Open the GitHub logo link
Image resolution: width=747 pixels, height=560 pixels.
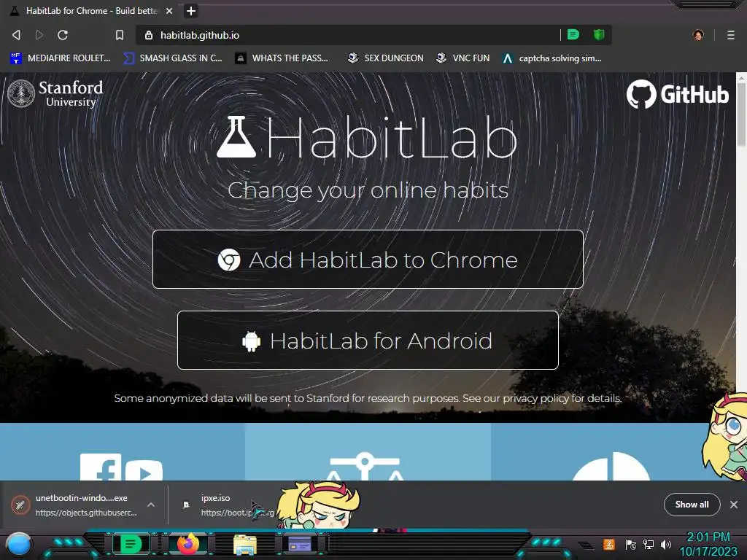(x=678, y=94)
